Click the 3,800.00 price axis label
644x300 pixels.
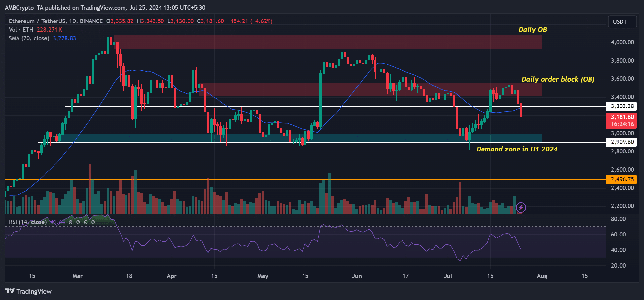(x=622, y=61)
